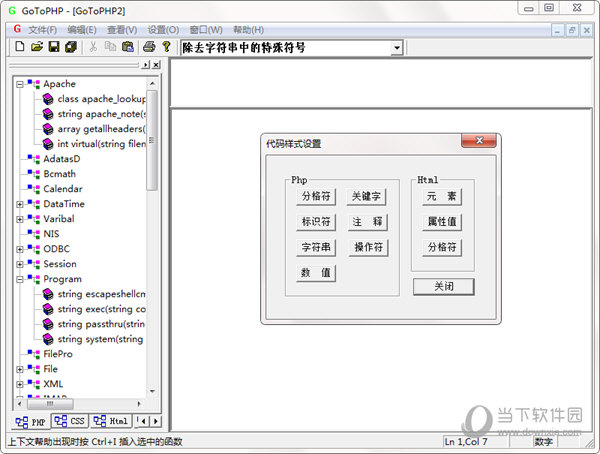
Task: Click the Paste clipboard toolbar icon
Action: coord(127,47)
